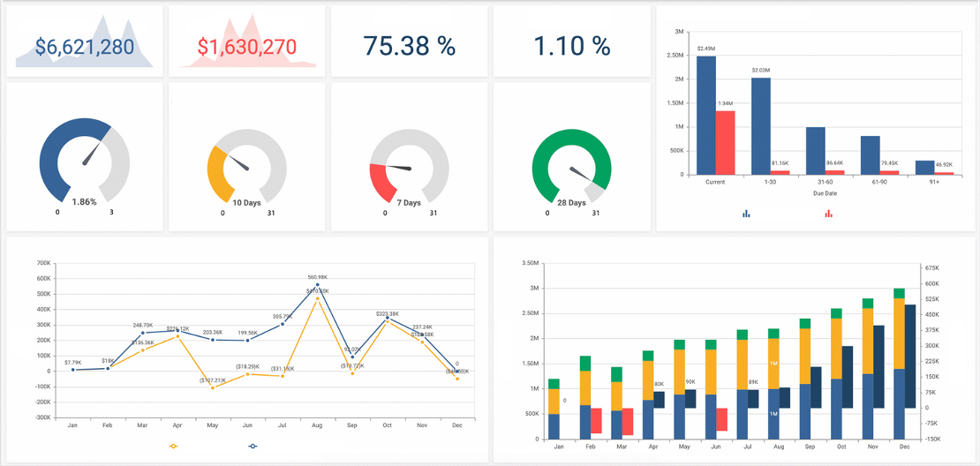
Task: Click the blue 1-30 bar labeled $2.03M
Action: (x=761, y=125)
